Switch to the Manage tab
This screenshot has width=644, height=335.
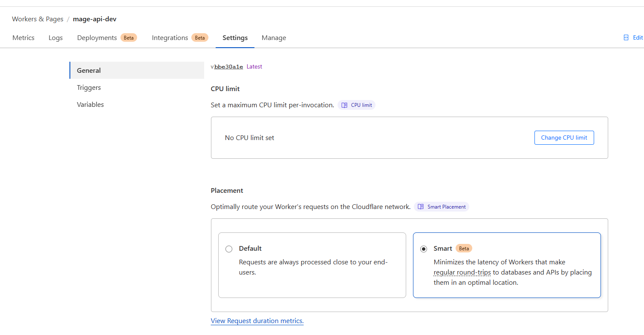click(274, 37)
